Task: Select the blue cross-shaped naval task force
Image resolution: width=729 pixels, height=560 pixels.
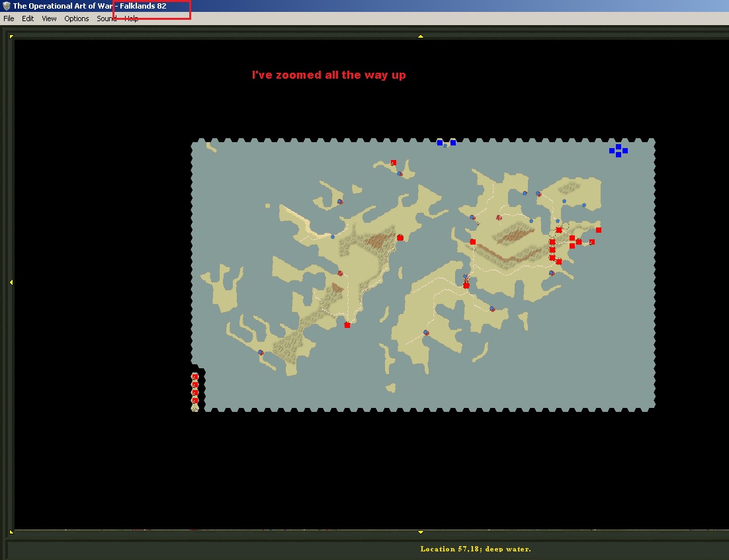Action: coord(619,151)
